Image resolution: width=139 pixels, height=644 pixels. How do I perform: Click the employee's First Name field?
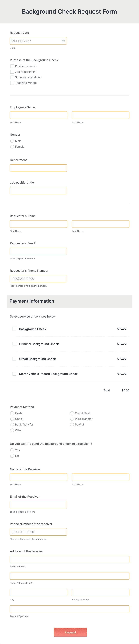(x=38, y=115)
